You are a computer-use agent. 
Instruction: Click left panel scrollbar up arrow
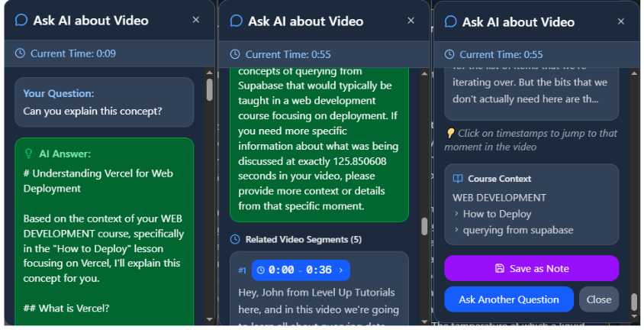click(210, 73)
